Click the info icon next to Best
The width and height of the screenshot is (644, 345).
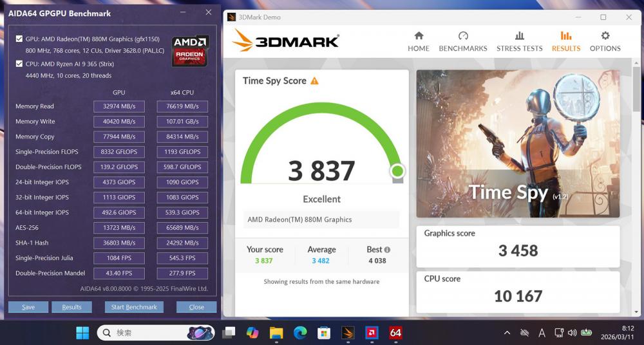tap(387, 249)
